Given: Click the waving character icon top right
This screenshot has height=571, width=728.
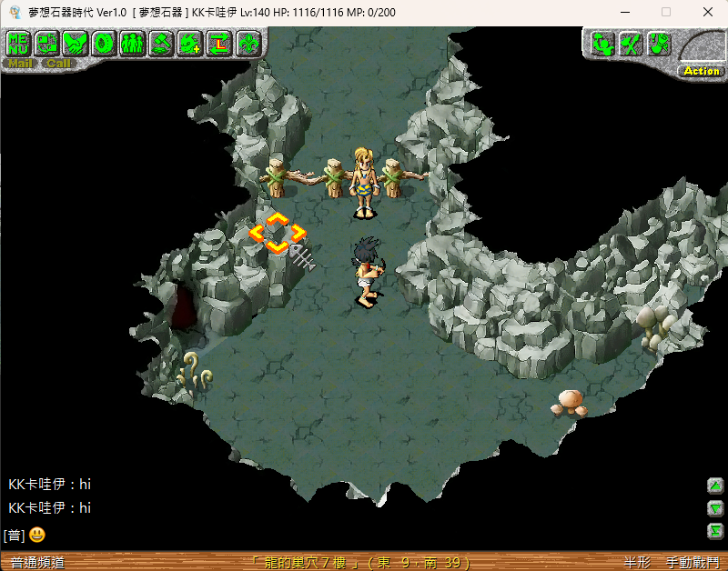Looking at the screenshot, I should pos(603,43).
